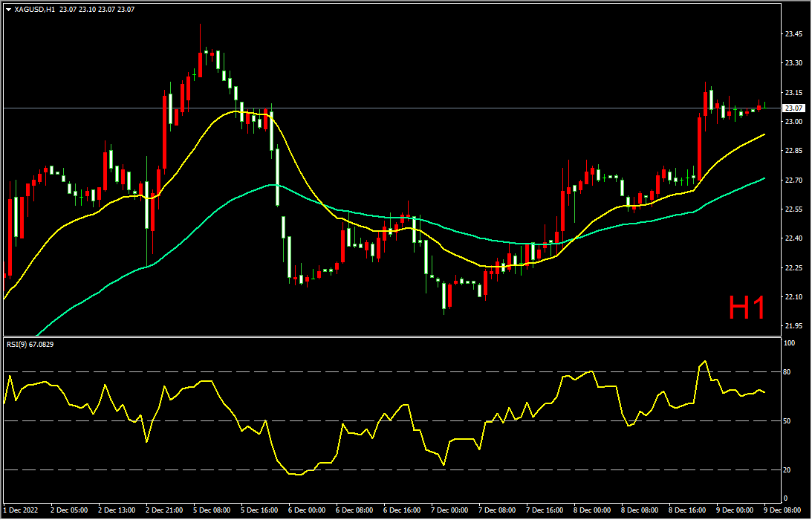Click the RSI scale value 80
This screenshot has height=520, width=812.
click(788, 372)
